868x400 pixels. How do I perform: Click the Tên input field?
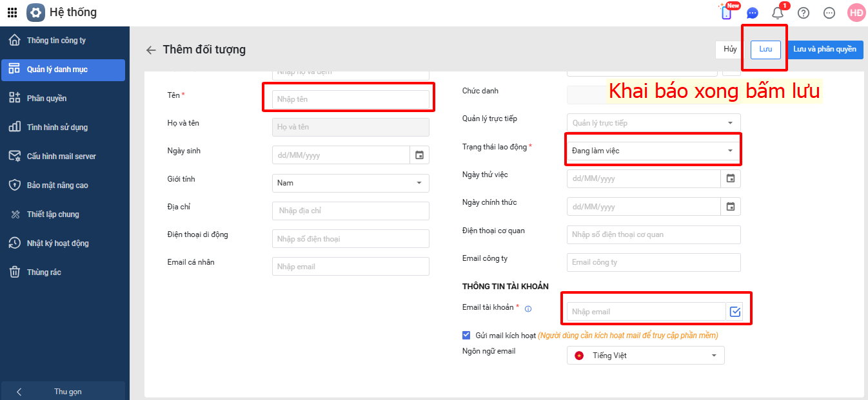coord(350,99)
